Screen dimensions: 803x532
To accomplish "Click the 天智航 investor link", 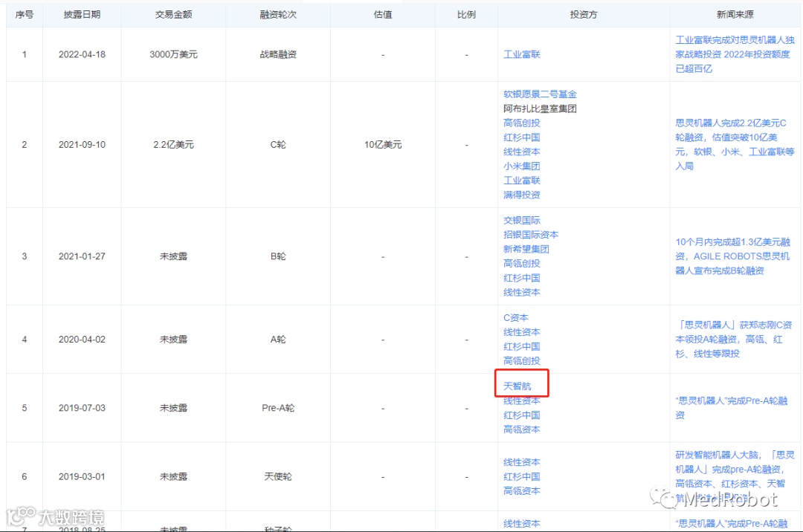I will pos(517,386).
